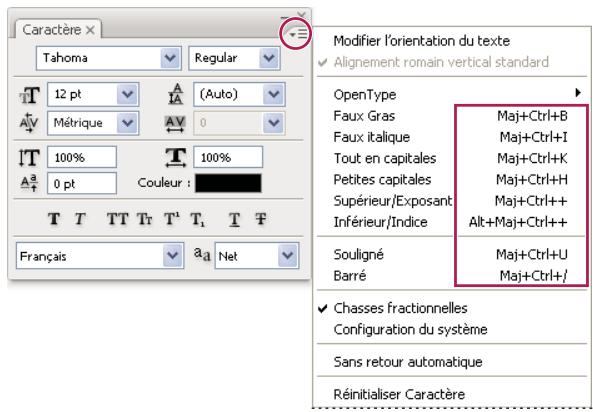Choose Modifier l'orientation du texte
Image resolution: width=593 pixels, height=412 pixels.
(x=422, y=41)
